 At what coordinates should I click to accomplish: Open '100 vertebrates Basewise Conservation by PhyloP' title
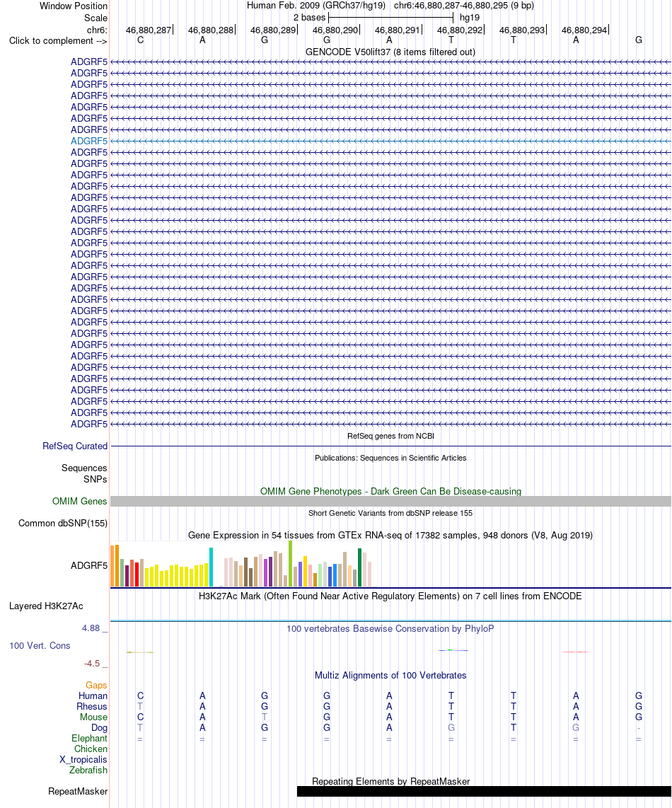[390, 629]
